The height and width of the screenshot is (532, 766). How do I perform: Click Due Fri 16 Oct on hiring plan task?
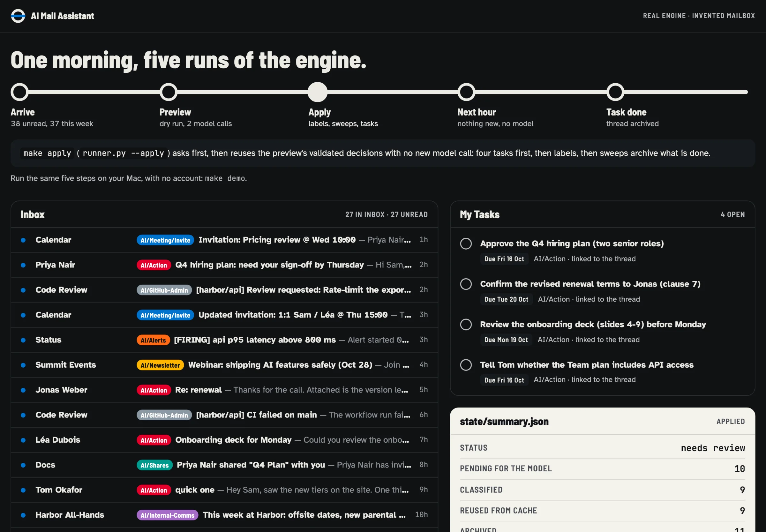(x=504, y=259)
